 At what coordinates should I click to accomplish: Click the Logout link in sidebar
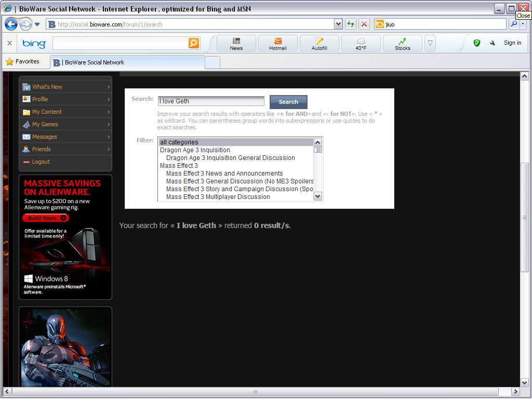click(41, 162)
